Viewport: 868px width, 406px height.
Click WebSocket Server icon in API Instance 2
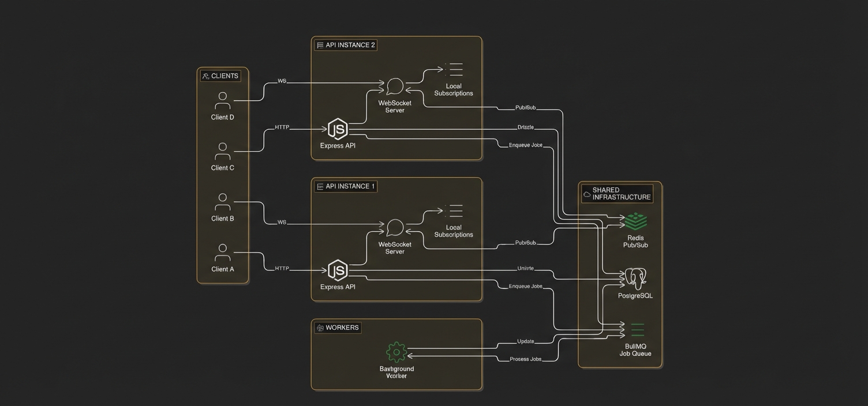(395, 87)
